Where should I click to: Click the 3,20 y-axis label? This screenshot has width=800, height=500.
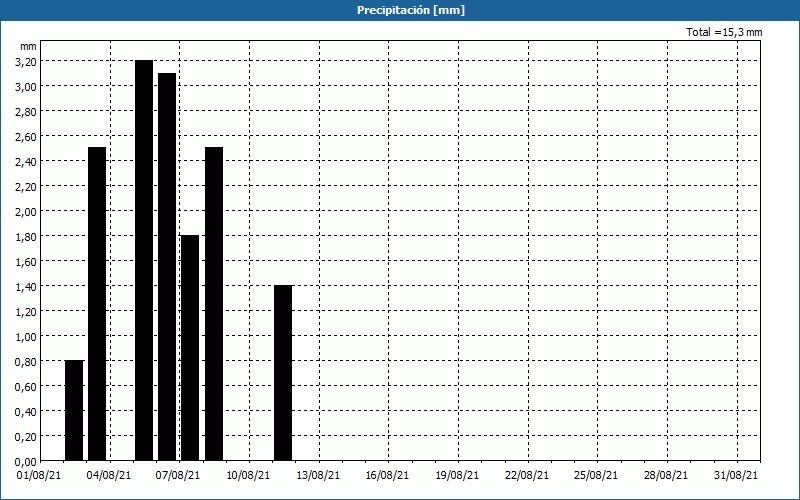[x=26, y=62]
